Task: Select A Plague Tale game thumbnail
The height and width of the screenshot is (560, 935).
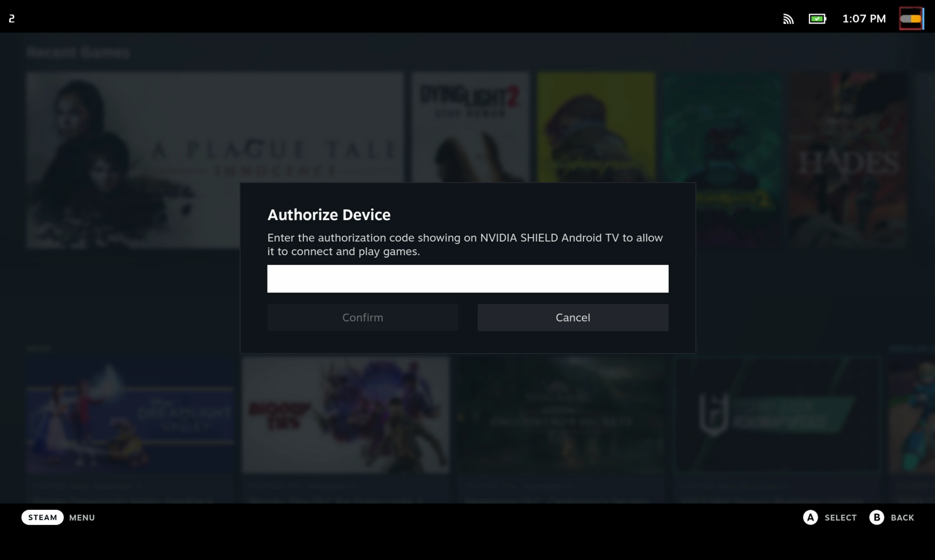Action: pos(213,158)
